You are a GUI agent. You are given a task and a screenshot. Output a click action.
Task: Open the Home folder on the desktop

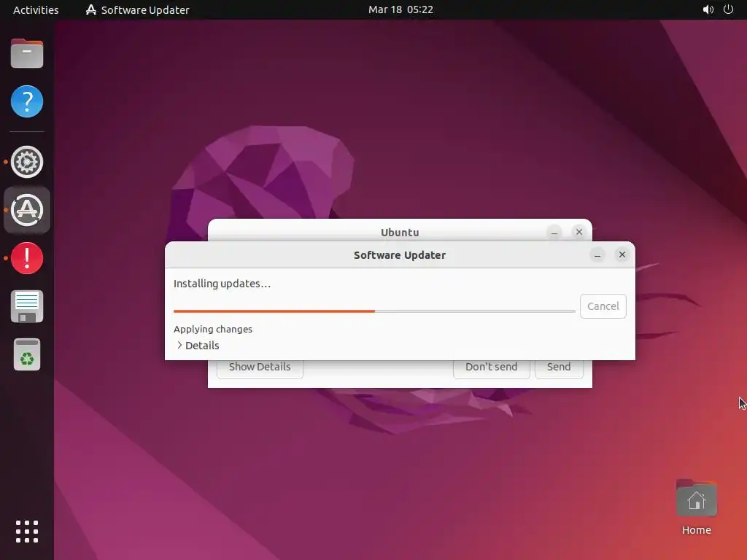(696, 507)
